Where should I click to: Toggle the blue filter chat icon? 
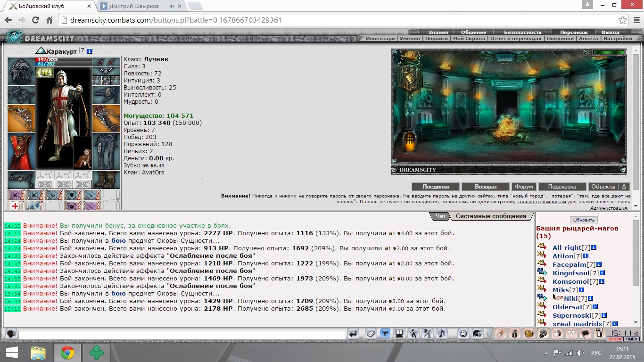pyautogui.click(x=385, y=334)
